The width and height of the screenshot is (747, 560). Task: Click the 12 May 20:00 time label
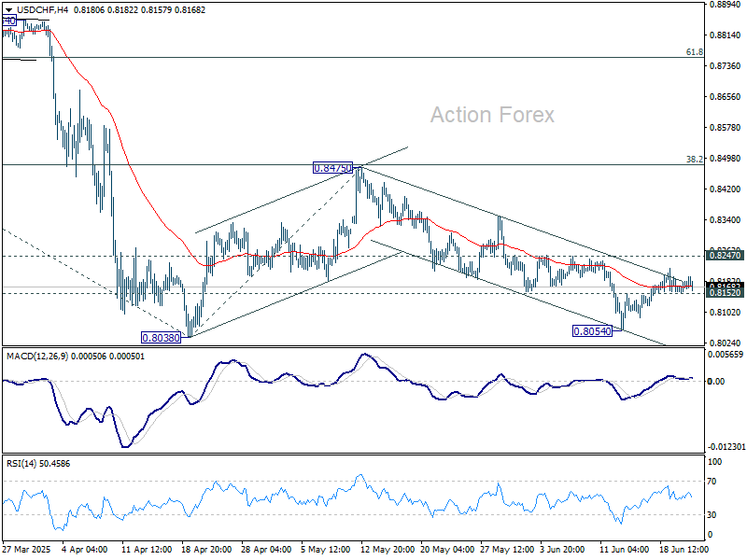click(x=386, y=549)
